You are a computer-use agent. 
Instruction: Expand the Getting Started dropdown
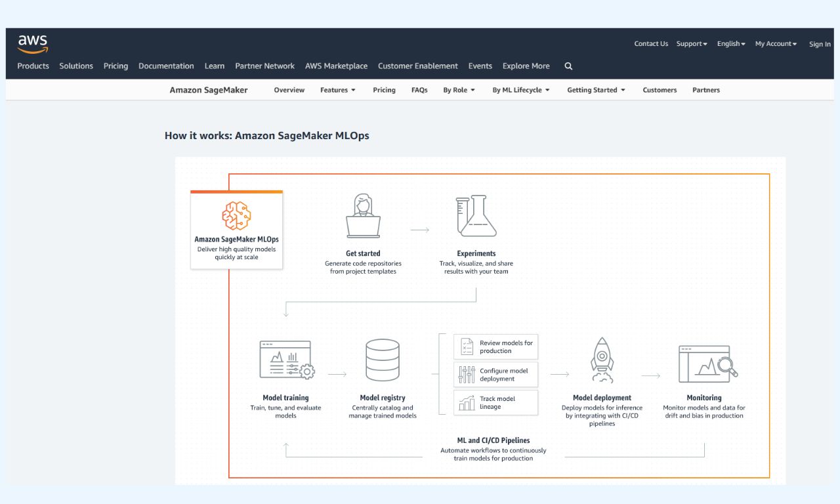coord(597,90)
